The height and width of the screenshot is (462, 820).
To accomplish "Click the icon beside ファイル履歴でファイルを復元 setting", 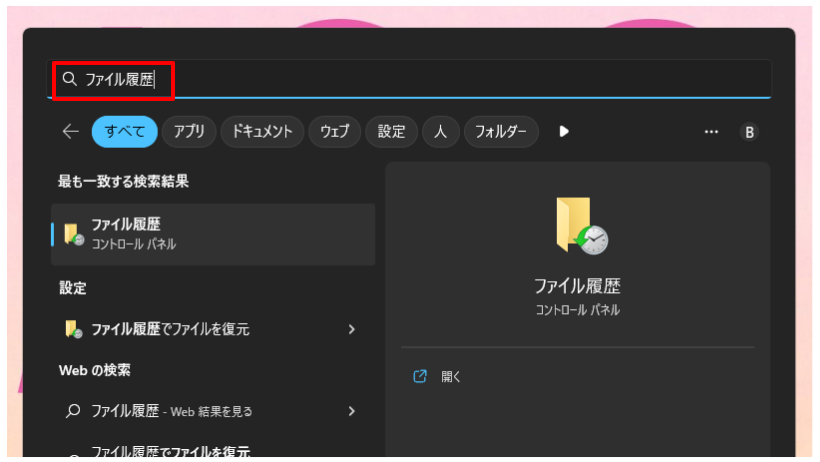I will 73,329.
